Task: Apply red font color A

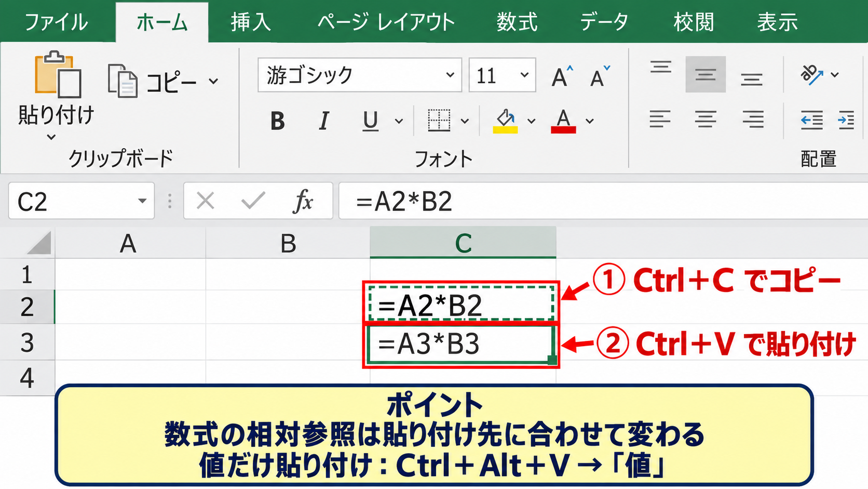Action: click(x=563, y=121)
